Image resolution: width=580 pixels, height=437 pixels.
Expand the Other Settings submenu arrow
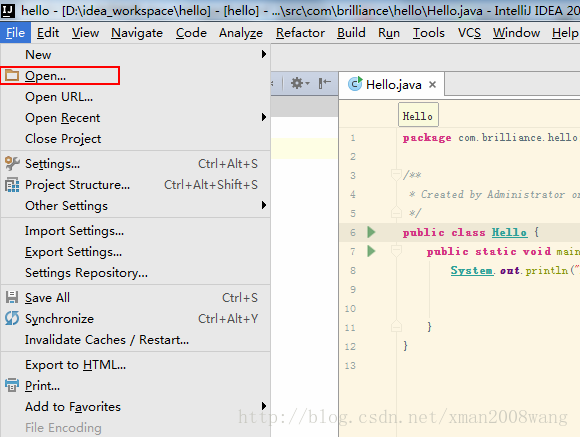click(263, 205)
